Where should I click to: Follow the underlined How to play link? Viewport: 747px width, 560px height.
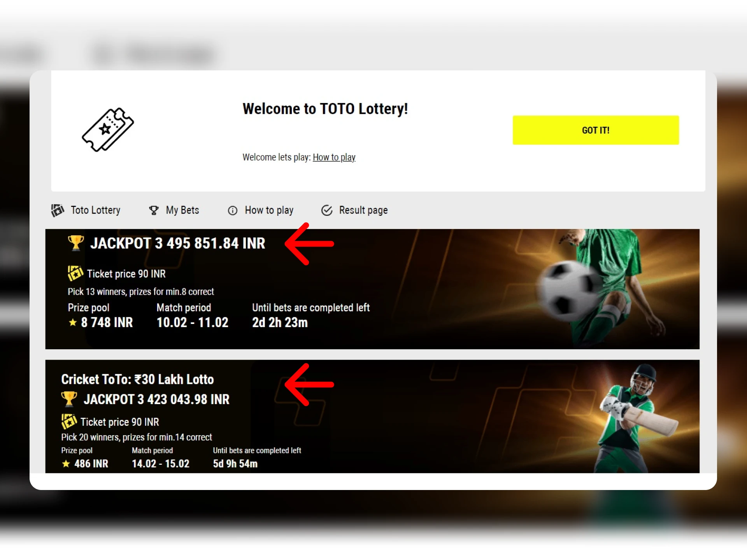coord(334,157)
